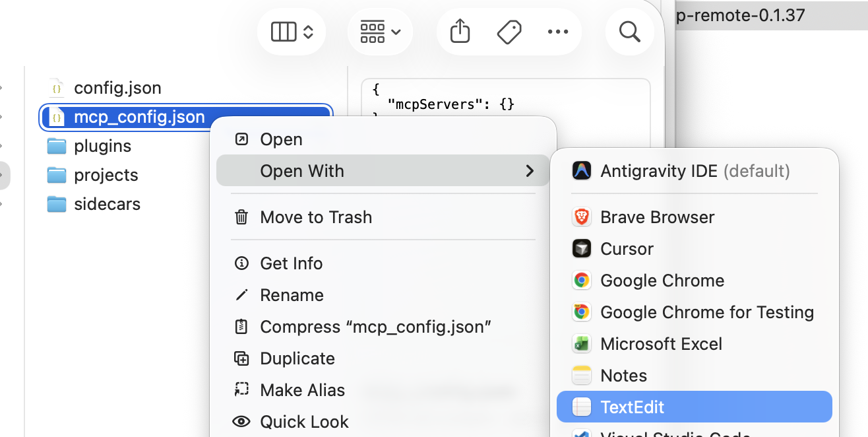Image resolution: width=868 pixels, height=437 pixels.
Task: Click the alias icon beside Make Alias
Action: tap(241, 390)
